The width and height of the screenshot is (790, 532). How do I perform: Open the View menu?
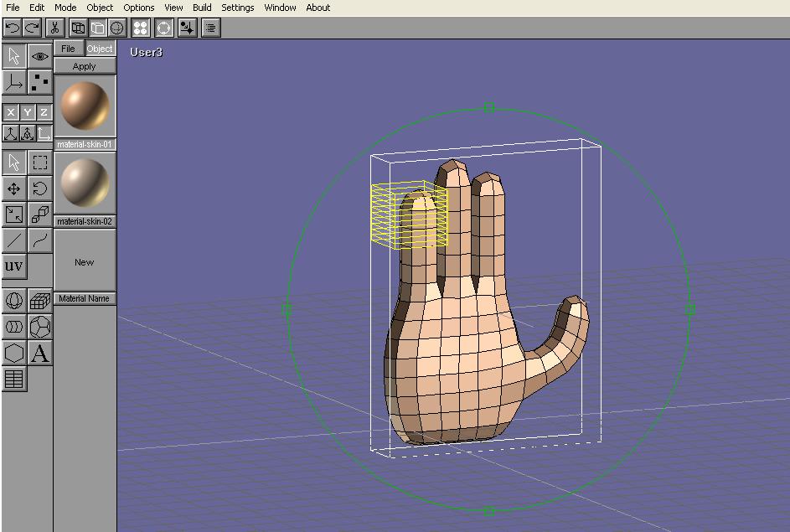point(173,8)
